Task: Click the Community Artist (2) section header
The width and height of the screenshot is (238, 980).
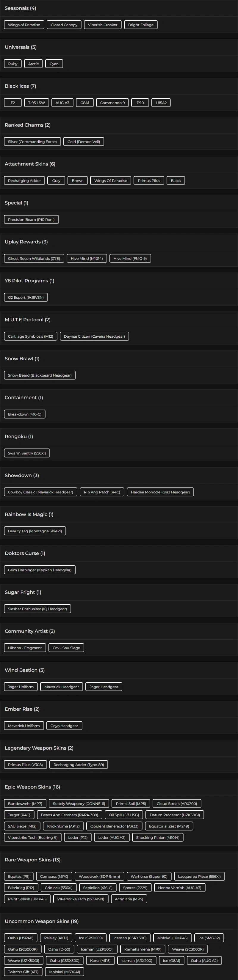Action: click(30, 631)
